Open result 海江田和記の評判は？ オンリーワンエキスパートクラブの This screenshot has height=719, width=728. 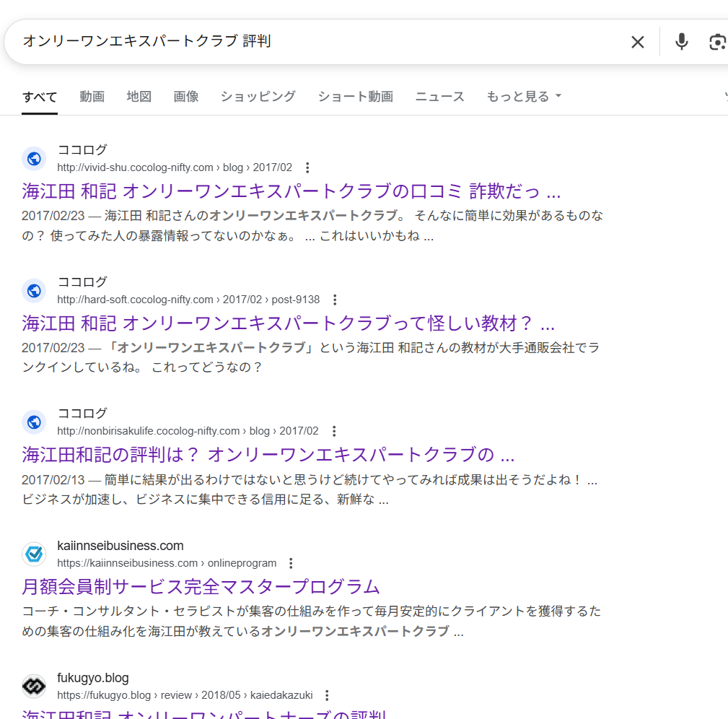(268, 455)
